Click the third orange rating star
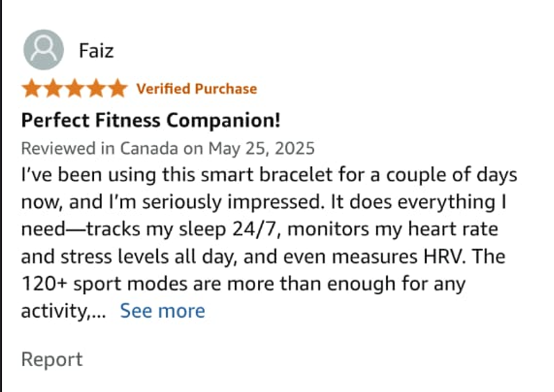 click(75, 88)
